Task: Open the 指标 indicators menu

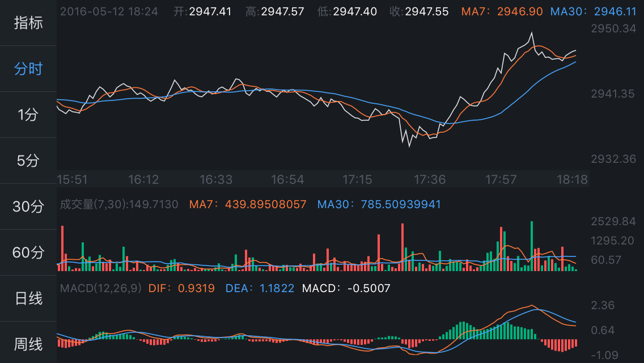Action: pyautogui.click(x=28, y=23)
